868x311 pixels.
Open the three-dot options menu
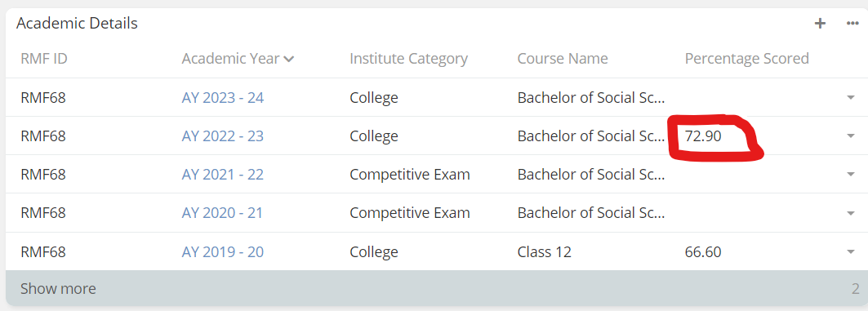[x=852, y=24]
